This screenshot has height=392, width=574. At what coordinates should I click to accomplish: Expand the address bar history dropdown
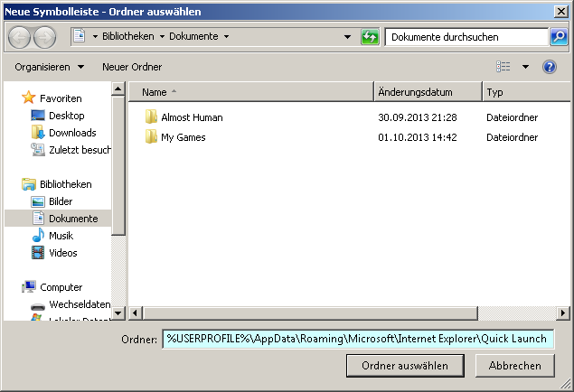pyautogui.click(x=347, y=37)
